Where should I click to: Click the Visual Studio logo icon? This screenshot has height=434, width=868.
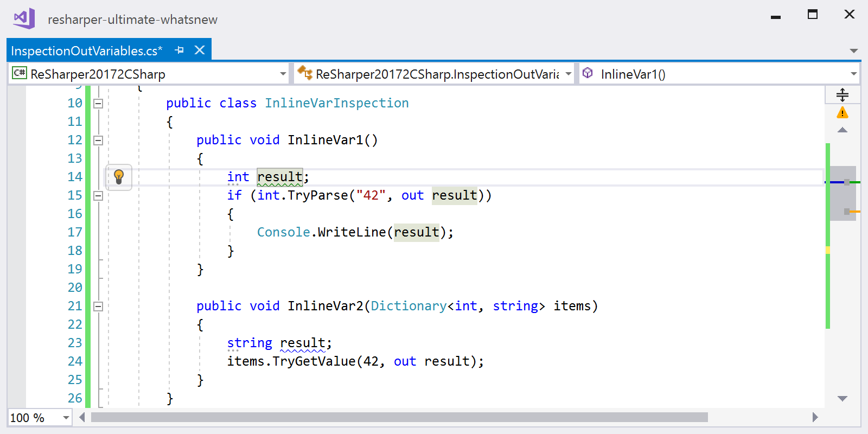(24, 19)
